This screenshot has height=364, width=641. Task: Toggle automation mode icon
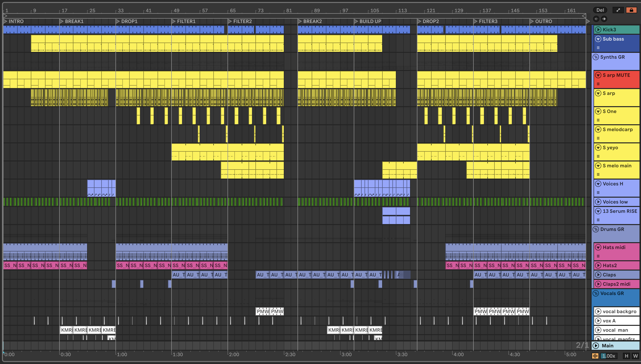coord(618,10)
